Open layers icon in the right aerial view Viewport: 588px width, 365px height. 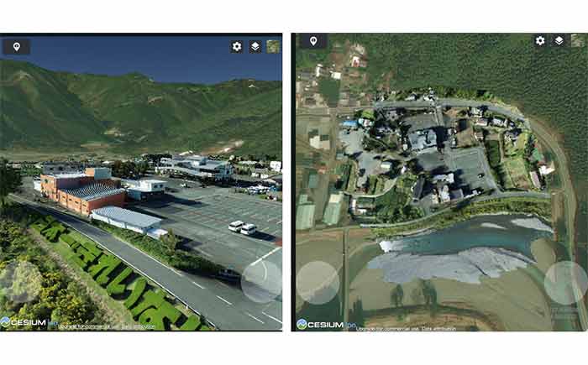pos(559,40)
